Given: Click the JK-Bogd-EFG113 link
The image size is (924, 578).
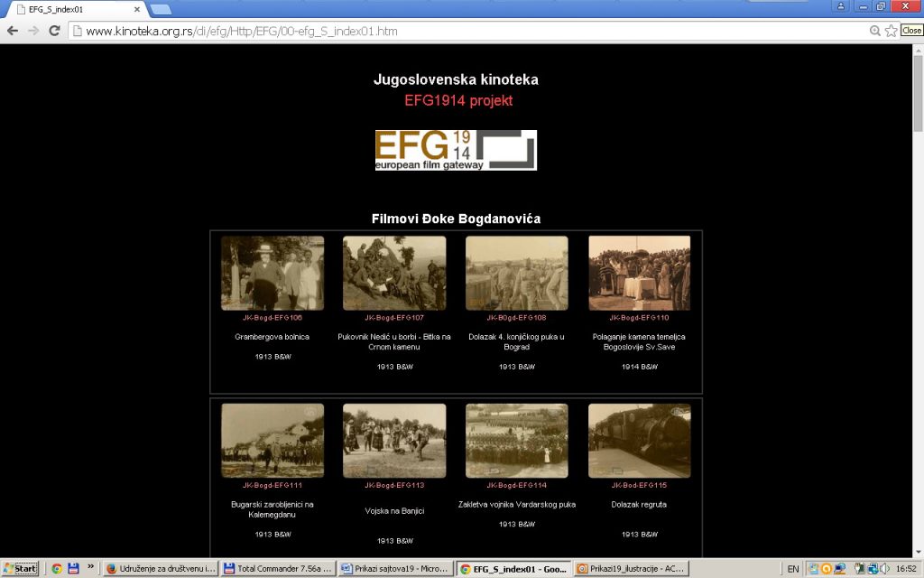Looking at the screenshot, I should tap(394, 486).
